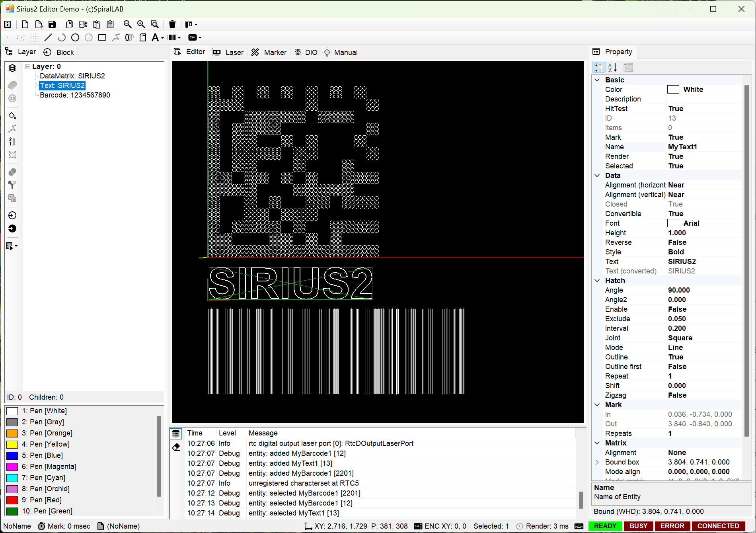This screenshot has height=533, width=756.
Task: Collapse the Layer: 0 tree node
Action: click(27, 66)
